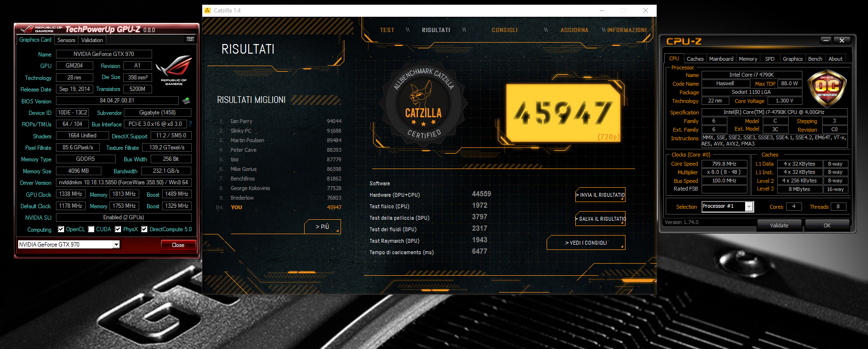The height and width of the screenshot is (349, 868).
Task: Click the Mike Gorius result row
Action: click(280, 169)
